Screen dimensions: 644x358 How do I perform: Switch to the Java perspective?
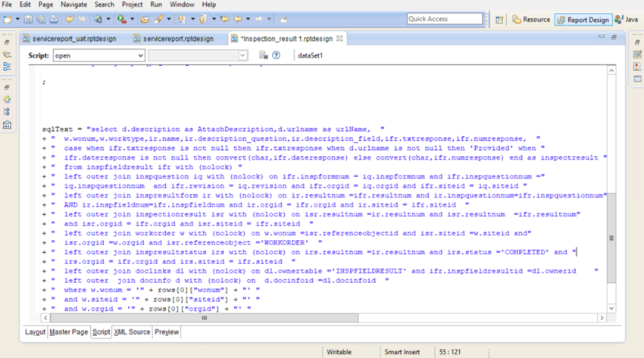[x=627, y=19]
